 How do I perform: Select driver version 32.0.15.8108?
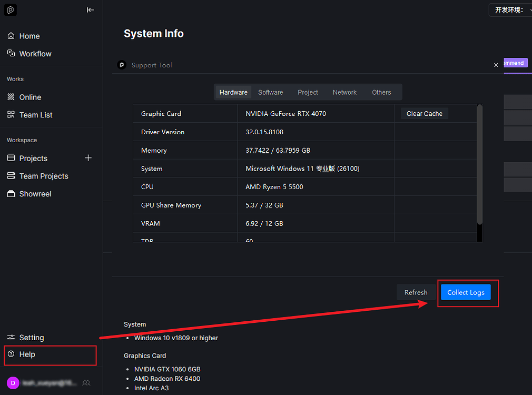[264, 132]
